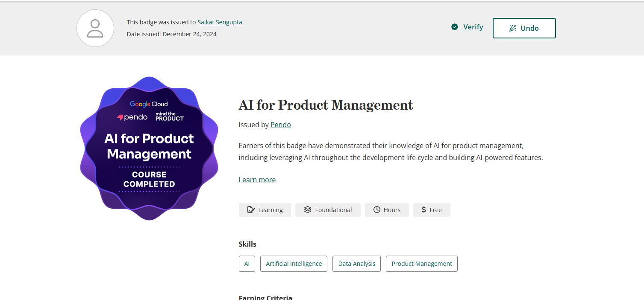Screen dimensions: 644x300
Task: Click the Hours clock icon
Action: [x=377, y=210]
